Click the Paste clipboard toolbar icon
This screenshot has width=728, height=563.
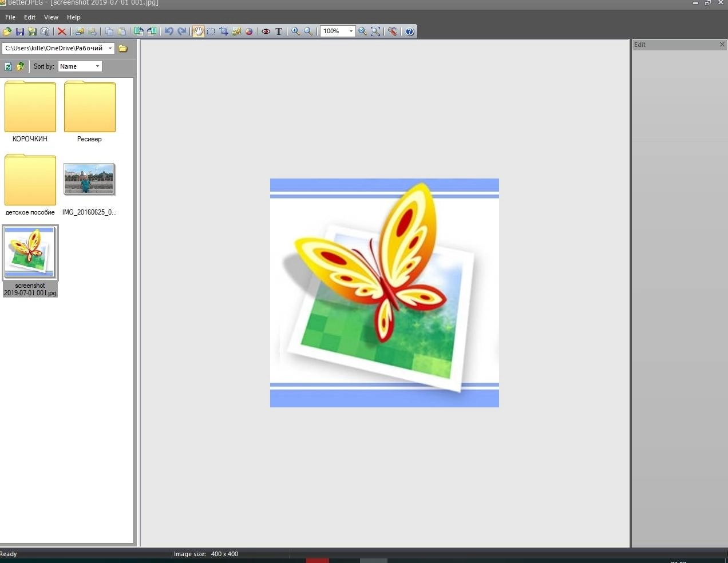122,31
